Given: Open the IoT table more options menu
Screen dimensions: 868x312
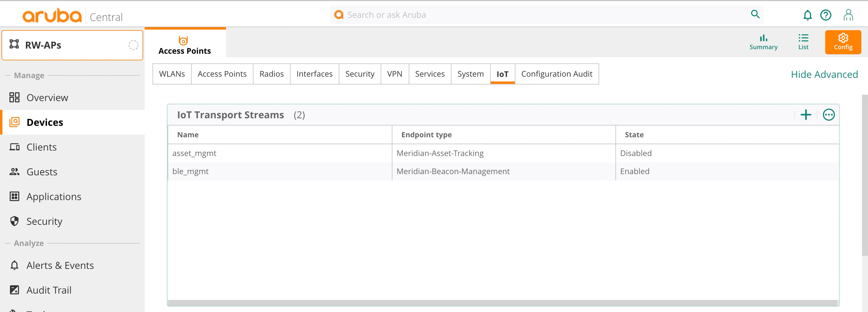Looking at the screenshot, I should tap(828, 115).
